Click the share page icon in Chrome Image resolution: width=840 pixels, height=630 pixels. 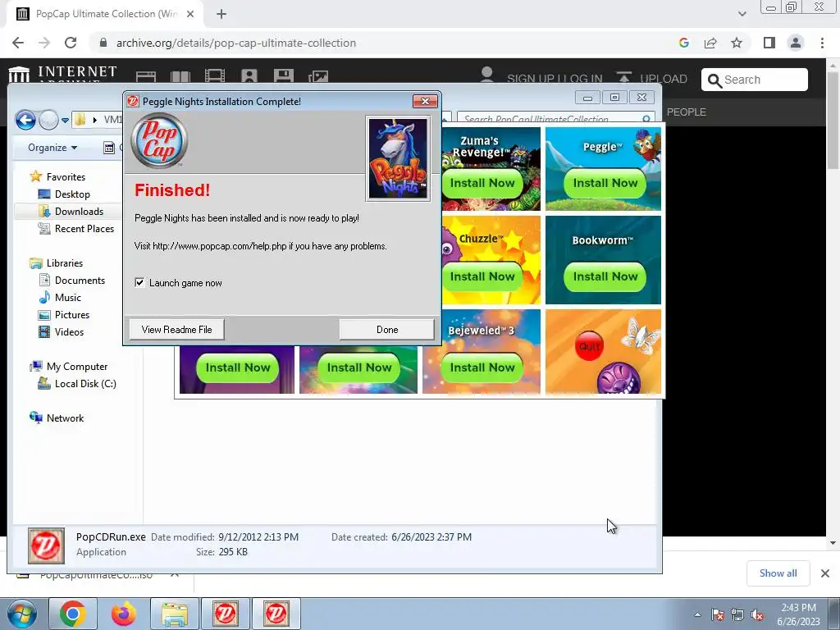710,43
